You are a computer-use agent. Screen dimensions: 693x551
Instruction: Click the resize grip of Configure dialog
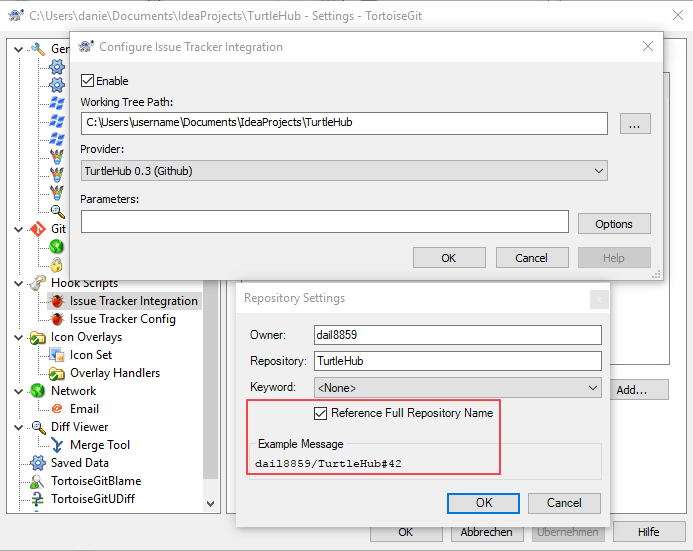click(x=656, y=274)
